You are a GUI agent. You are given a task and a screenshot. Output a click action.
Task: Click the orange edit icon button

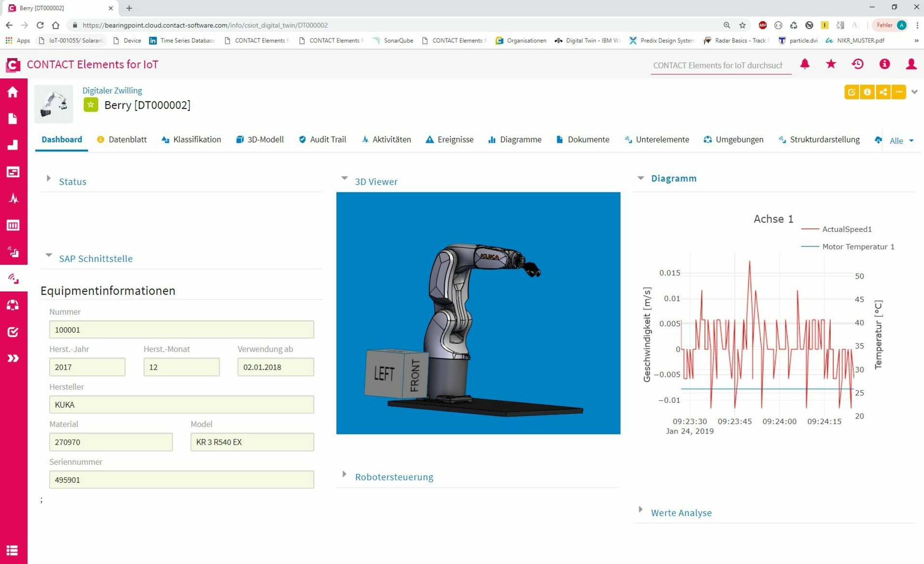tap(851, 92)
